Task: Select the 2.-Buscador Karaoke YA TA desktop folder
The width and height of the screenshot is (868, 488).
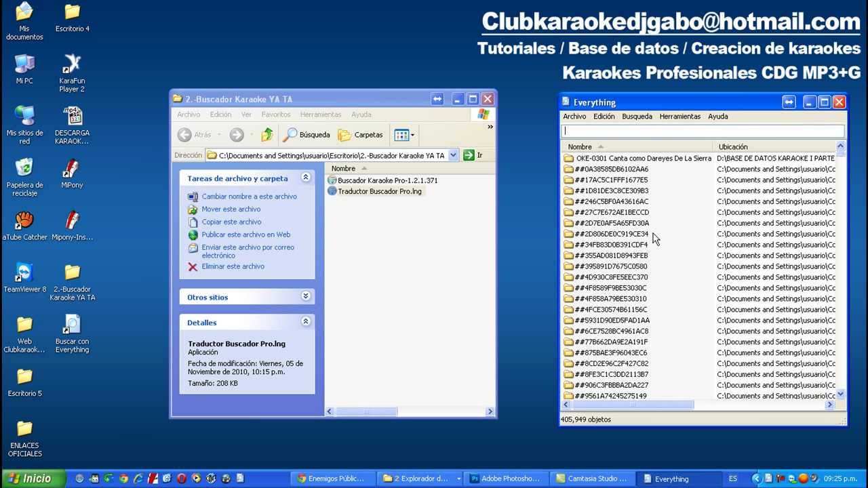Action: [x=72, y=282]
